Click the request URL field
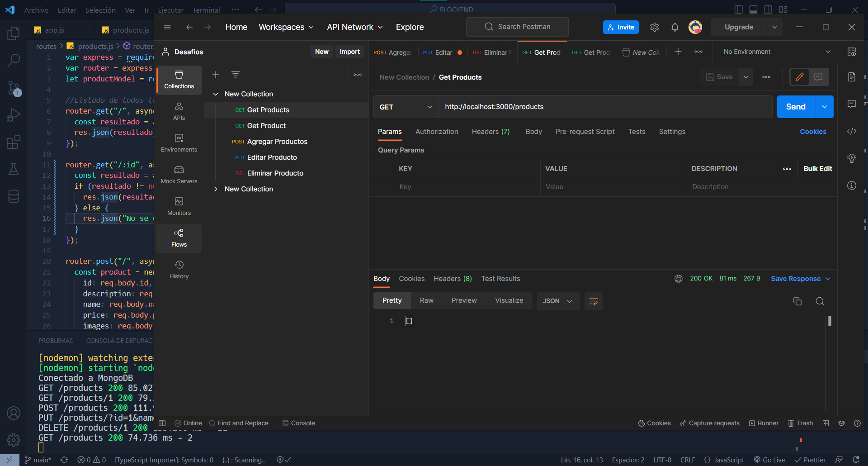The height and width of the screenshot is (466, 868). point(605,107)
